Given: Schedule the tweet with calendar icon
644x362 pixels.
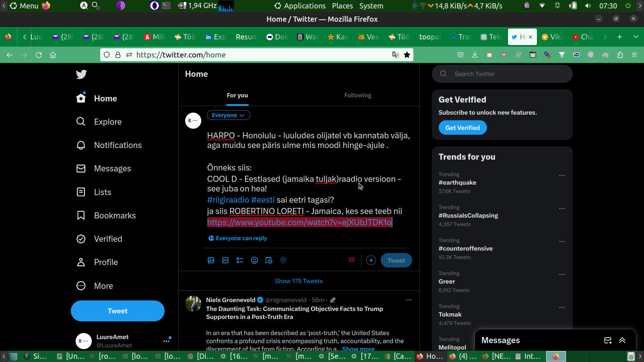Looking at the screenshot, I should click(269, 260).
